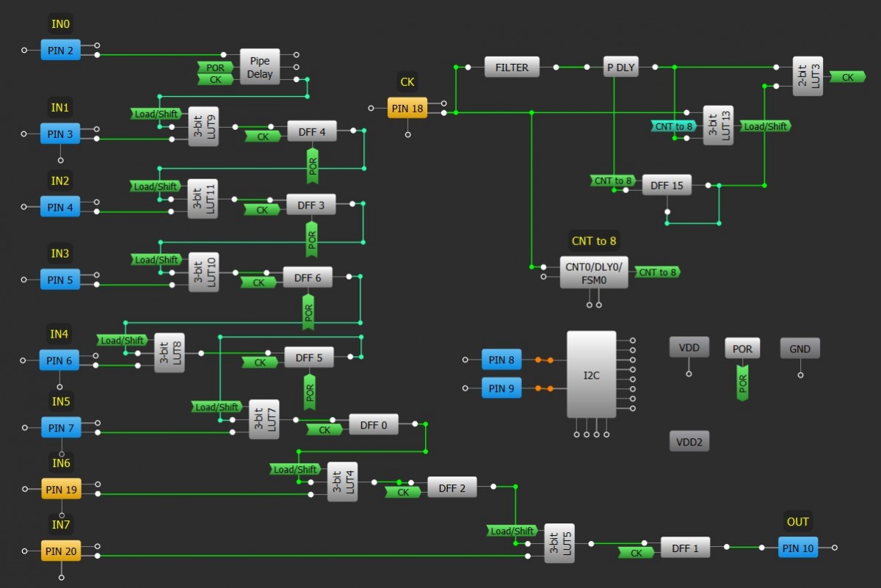Select the VDD2 power block
Image resolution: width=881 pixels, height=588 pixels.
coord(689,441)
